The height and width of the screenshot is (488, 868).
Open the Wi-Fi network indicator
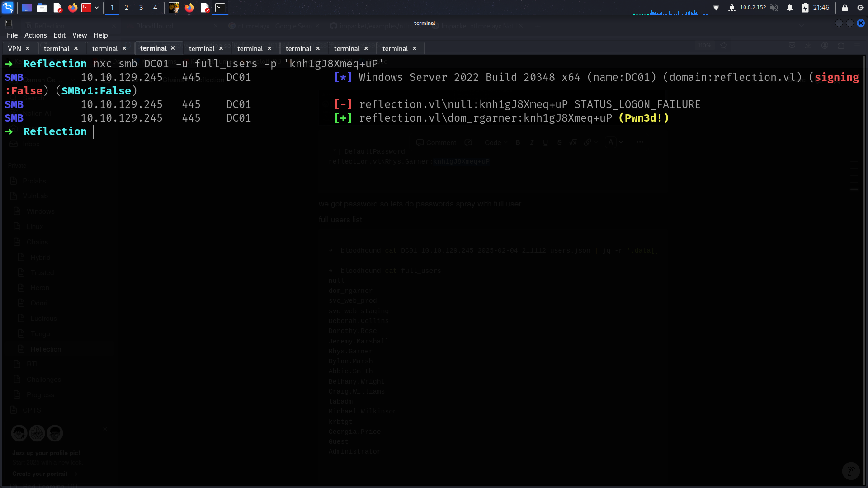point(716,8)
